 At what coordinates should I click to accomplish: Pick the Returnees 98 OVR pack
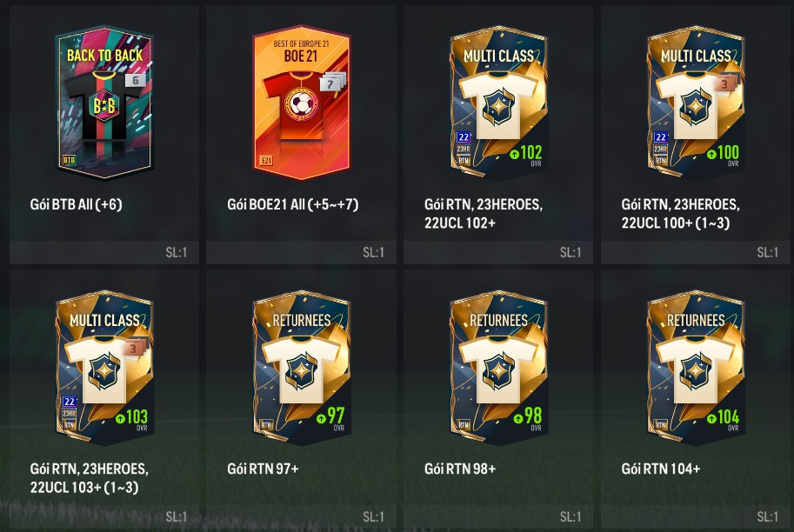tap(499, 368)
